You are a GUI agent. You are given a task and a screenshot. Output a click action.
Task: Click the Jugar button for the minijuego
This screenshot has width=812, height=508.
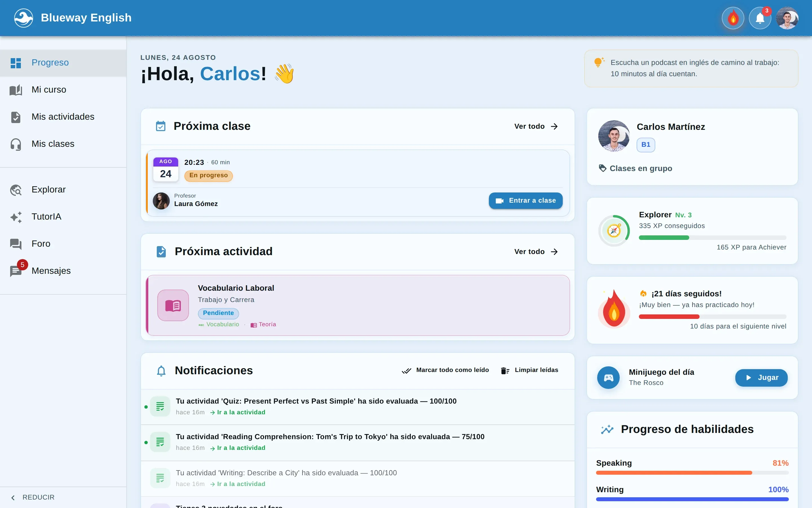point(761,378)
